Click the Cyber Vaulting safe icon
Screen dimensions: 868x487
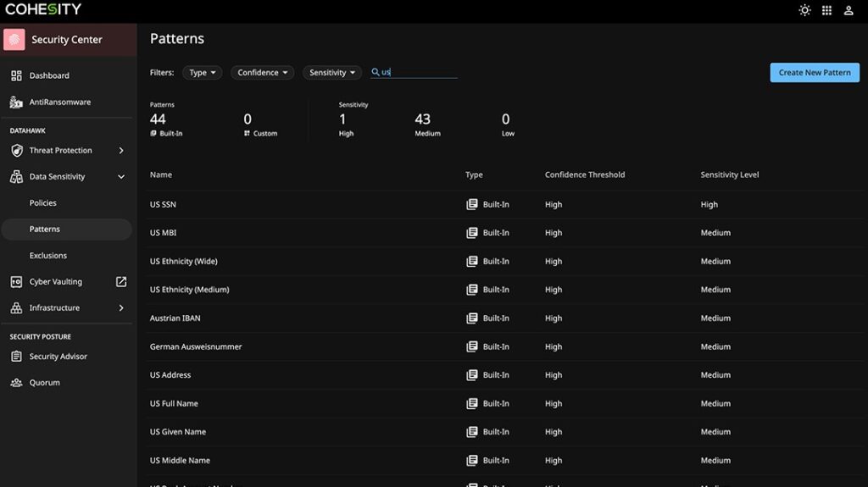16,281
